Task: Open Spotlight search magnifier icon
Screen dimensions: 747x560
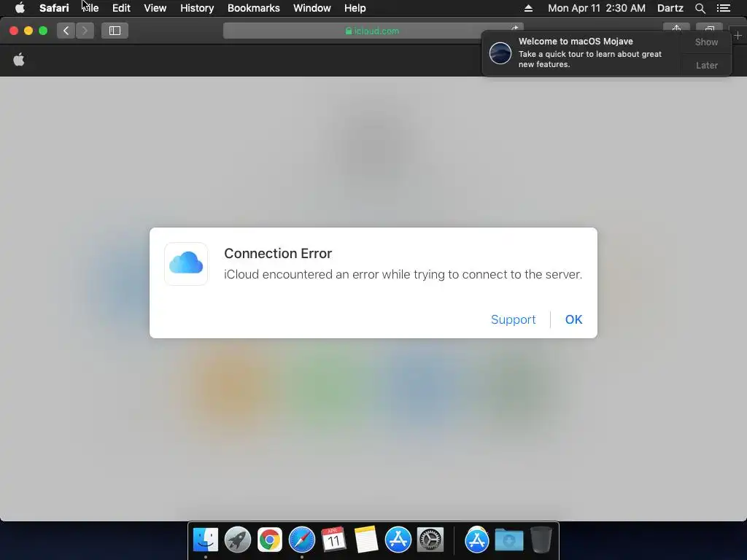Action: point(700,8)
